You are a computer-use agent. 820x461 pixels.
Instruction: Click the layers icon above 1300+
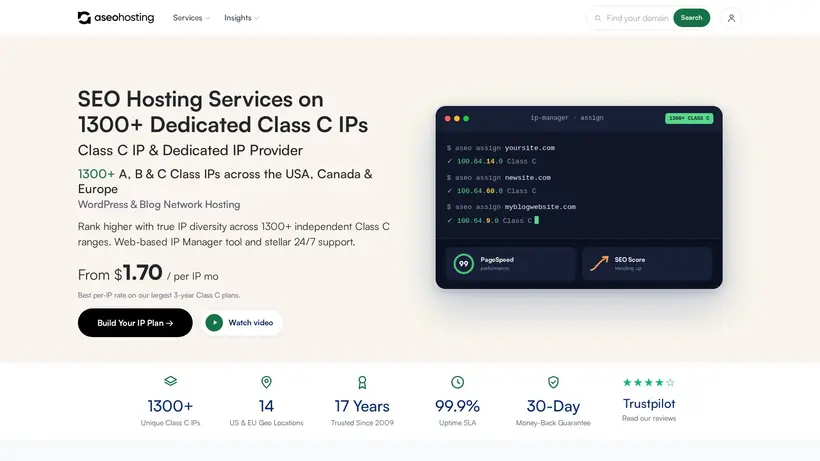pyautogui.click(x=170, y=381)
